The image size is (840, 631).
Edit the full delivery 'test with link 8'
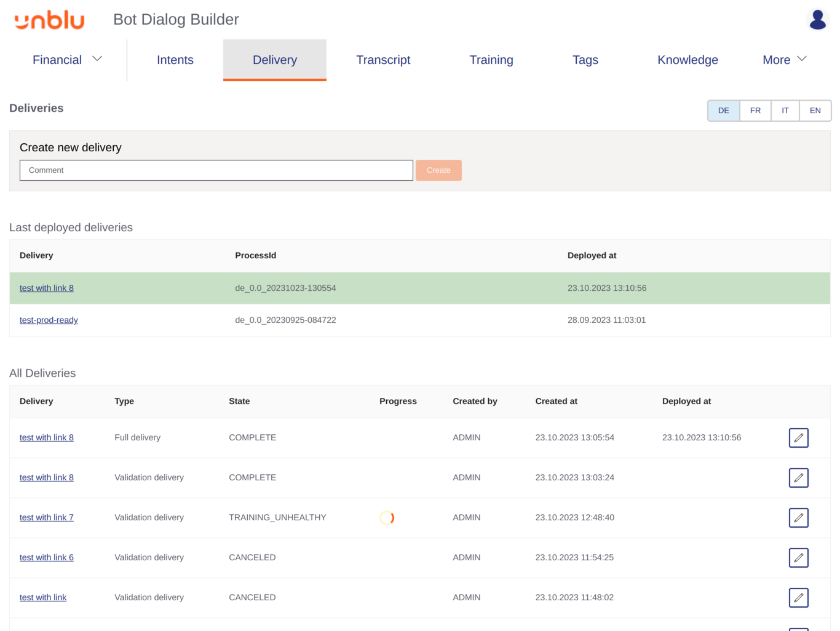click(x=798, y=437)
